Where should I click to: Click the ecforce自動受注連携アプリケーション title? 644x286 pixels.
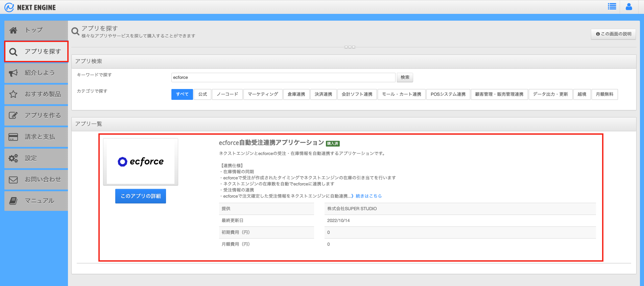271,143
